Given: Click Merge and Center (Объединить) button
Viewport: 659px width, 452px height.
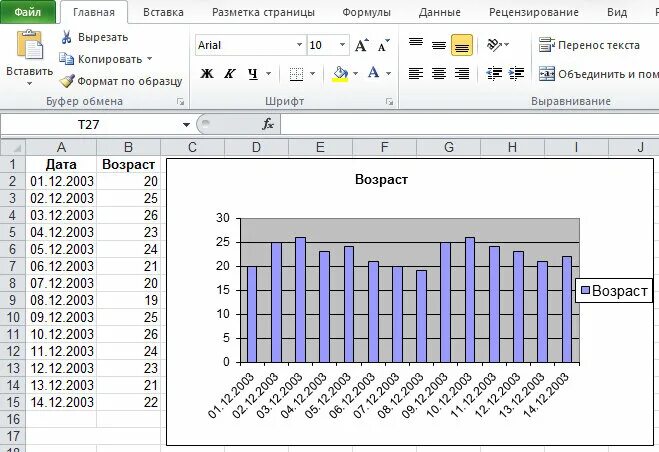Looking at the screenshot, I should pyautogui.click(x=598, y=74).
